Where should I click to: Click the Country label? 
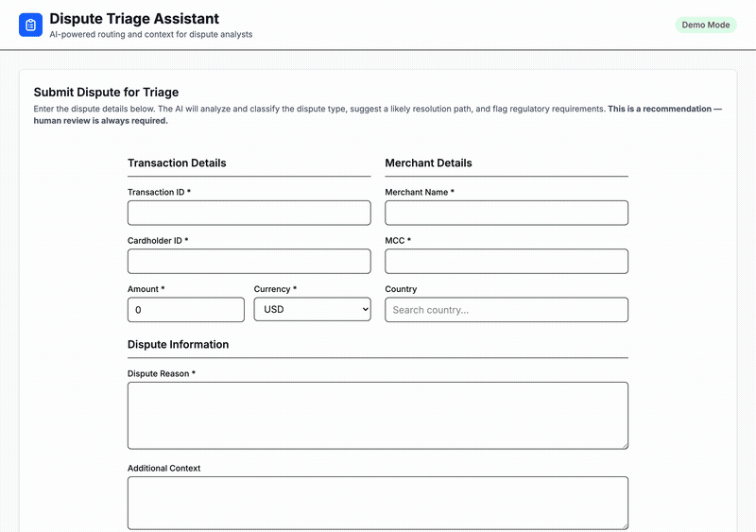(x=401, y=289)
